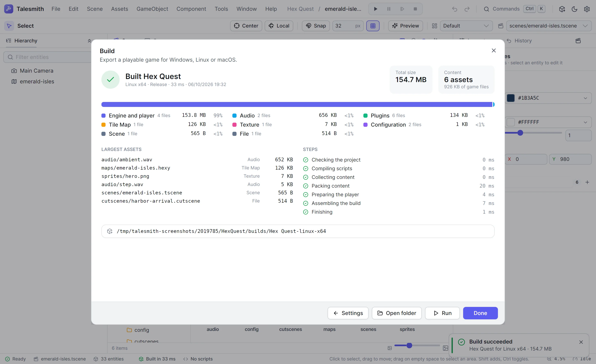Viewport: 596px width, 364px height.
Task: Go back to build Settings
Action: coord(348,313)
